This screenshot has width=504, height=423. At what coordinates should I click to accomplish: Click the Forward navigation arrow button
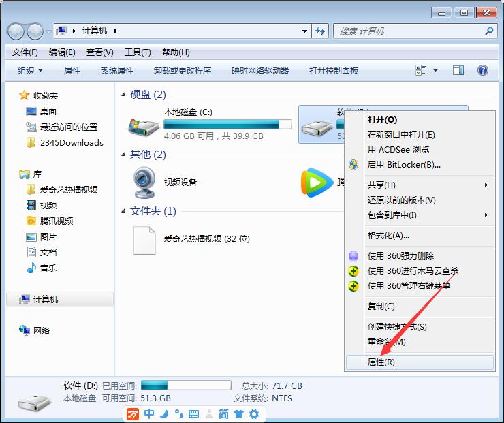35,31
